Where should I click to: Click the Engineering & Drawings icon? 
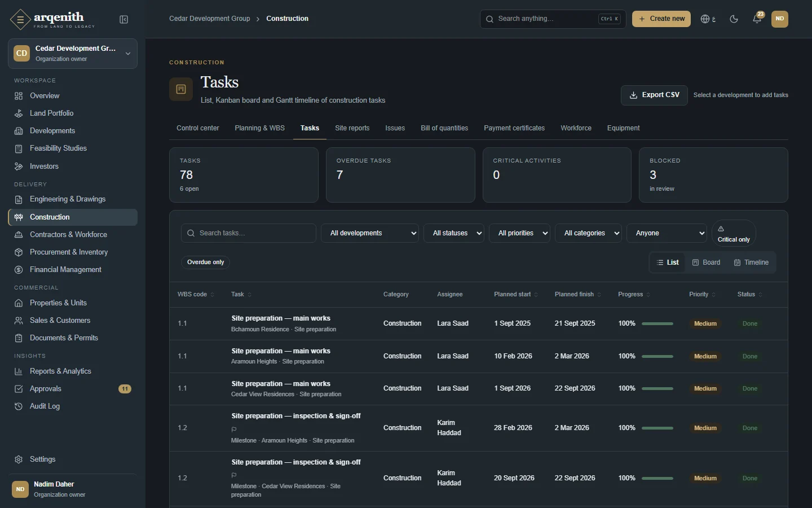coord(19,199)
